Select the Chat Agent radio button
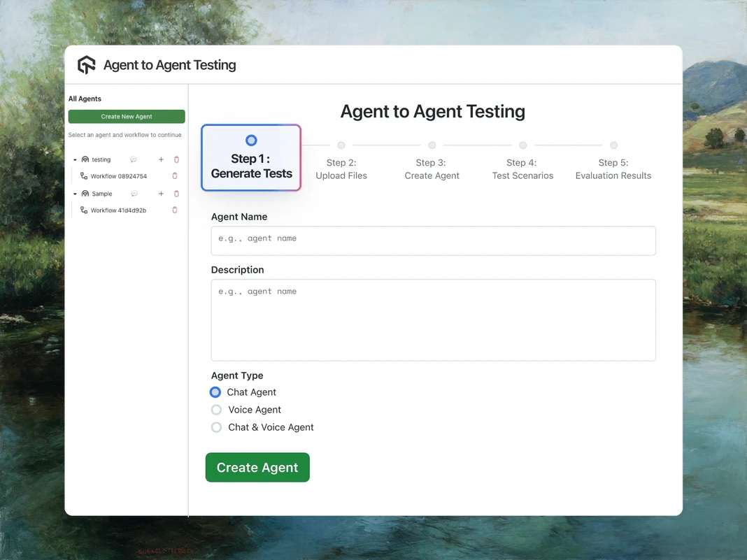This screenshot has width=747, height=560. tap(215, 392)
